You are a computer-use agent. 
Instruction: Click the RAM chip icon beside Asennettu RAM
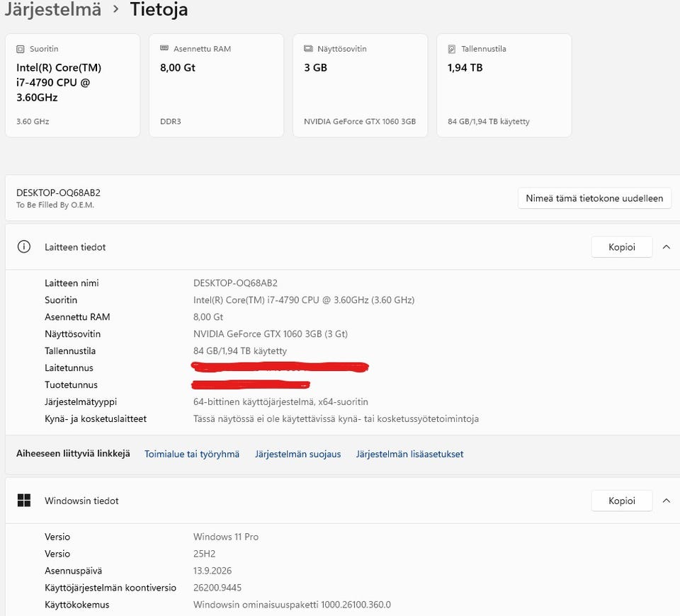[x=164, y=48]
